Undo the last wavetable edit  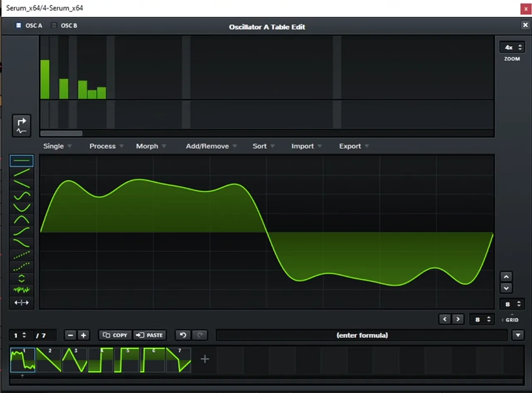(183, 335)
